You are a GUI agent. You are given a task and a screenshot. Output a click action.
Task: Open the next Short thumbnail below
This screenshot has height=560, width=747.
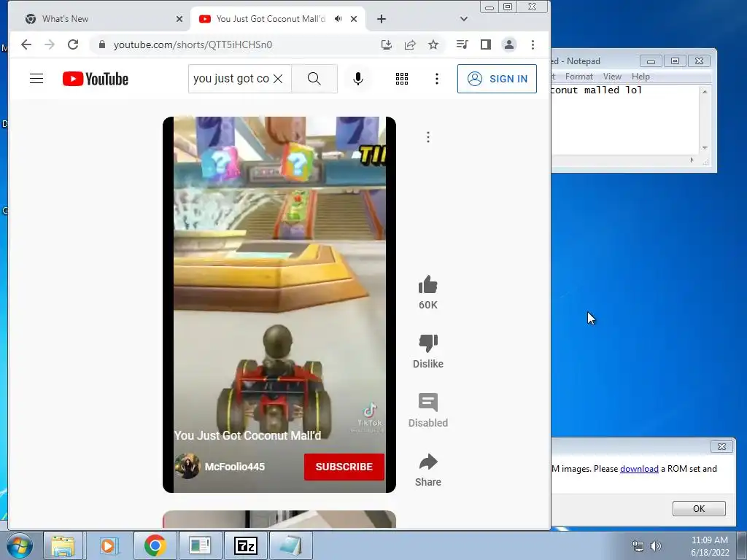click(x=279, y=519)
